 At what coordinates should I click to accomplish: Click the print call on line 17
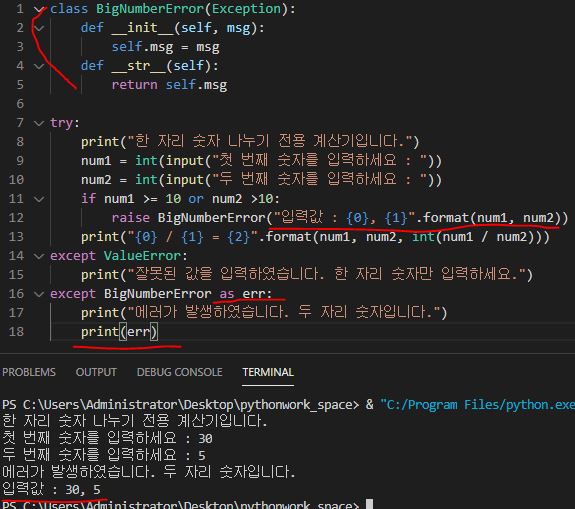100,313
